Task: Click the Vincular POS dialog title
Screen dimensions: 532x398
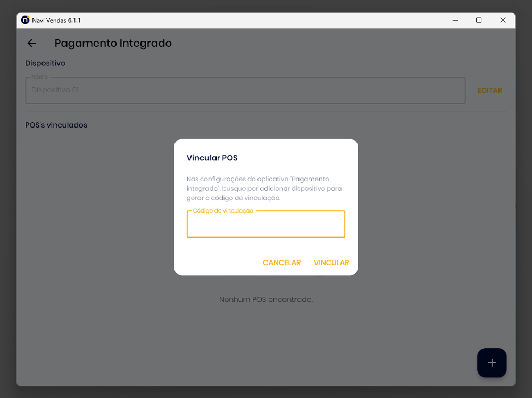Action: click(x=212, y=158)
